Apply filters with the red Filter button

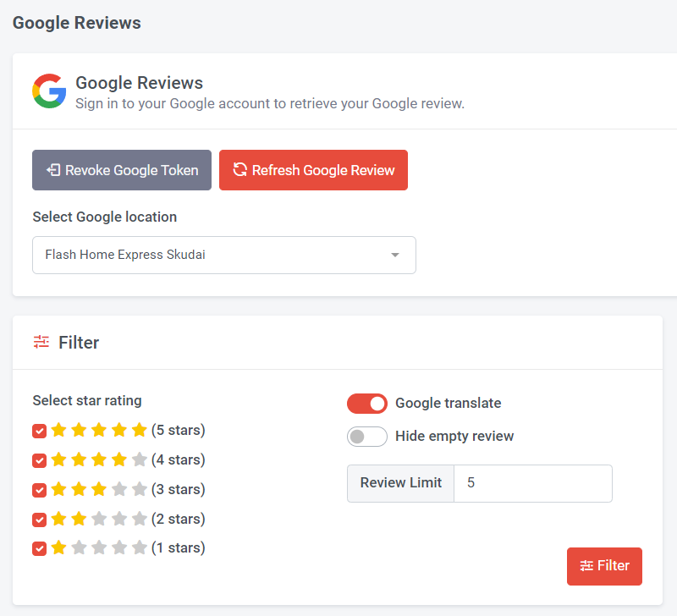[604, 566]
